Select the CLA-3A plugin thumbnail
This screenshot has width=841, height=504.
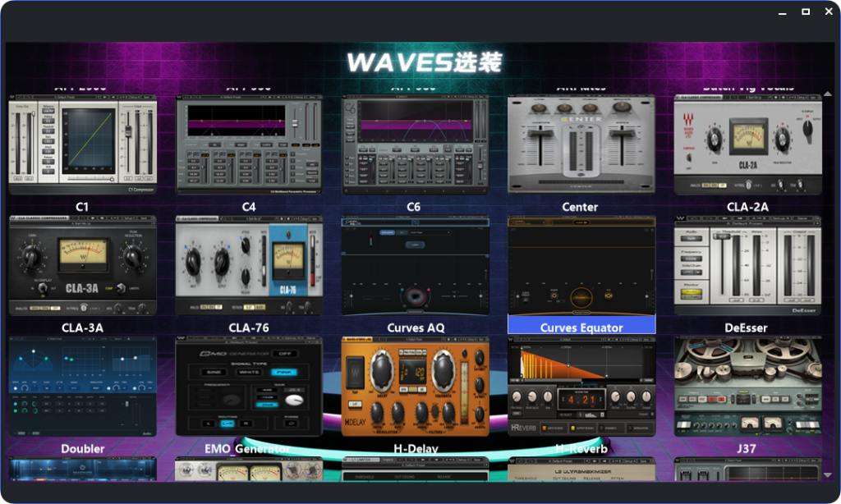(83, 265)
